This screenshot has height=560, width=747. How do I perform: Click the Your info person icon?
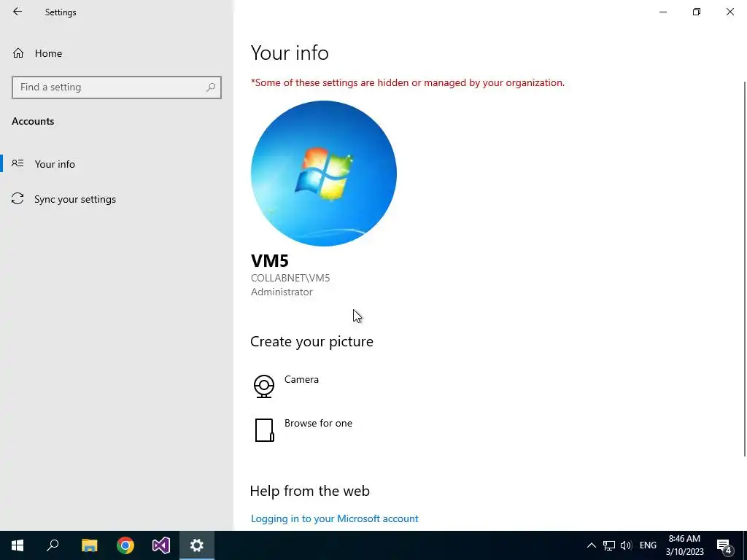[x=18, y=163]
